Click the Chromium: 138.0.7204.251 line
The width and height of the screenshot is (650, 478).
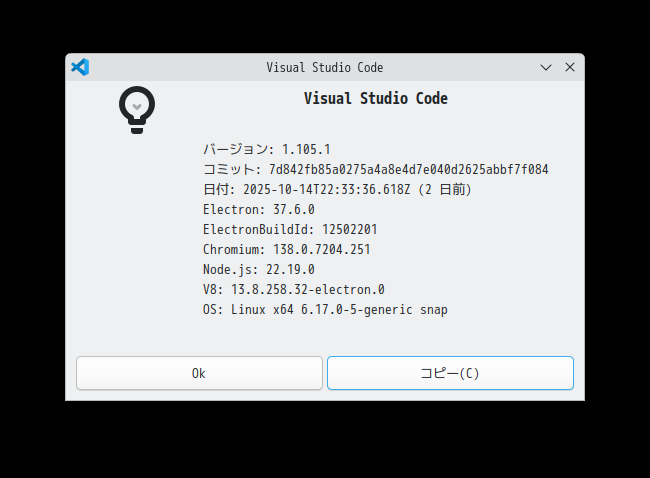pos(286,250)
